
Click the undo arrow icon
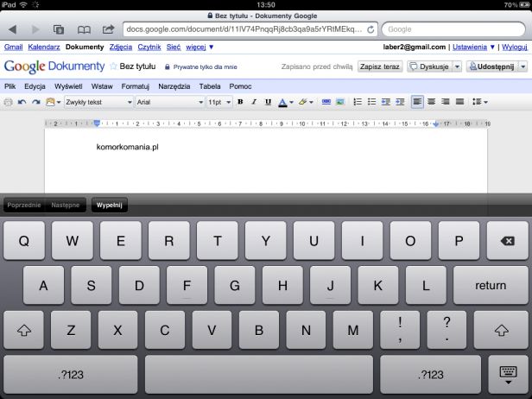[x=22, y=102]
